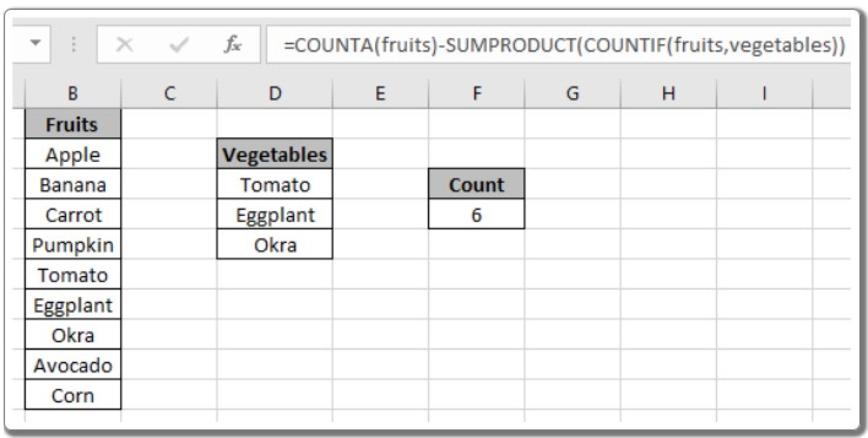Select the cell showing the count value 6
This screenshot has width=868, height=438.
[x=476, y=215]
